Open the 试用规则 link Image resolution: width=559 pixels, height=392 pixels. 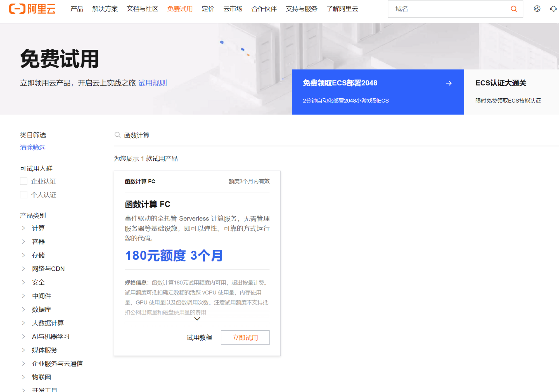153,83
